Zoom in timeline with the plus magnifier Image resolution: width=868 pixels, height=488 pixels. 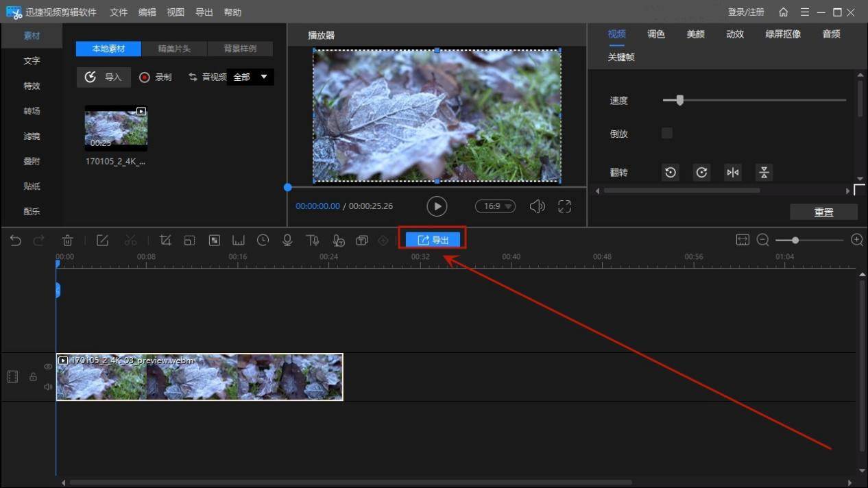pos(856,240)
